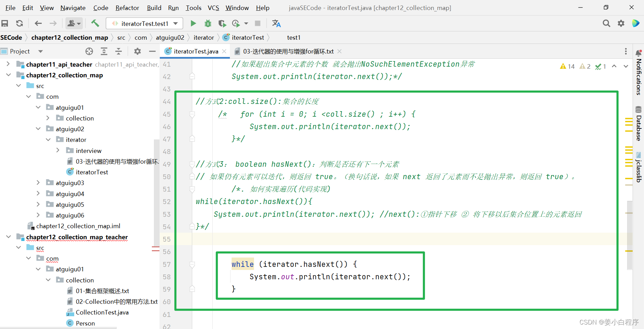Save all files using the disk icon

point(5,23)
